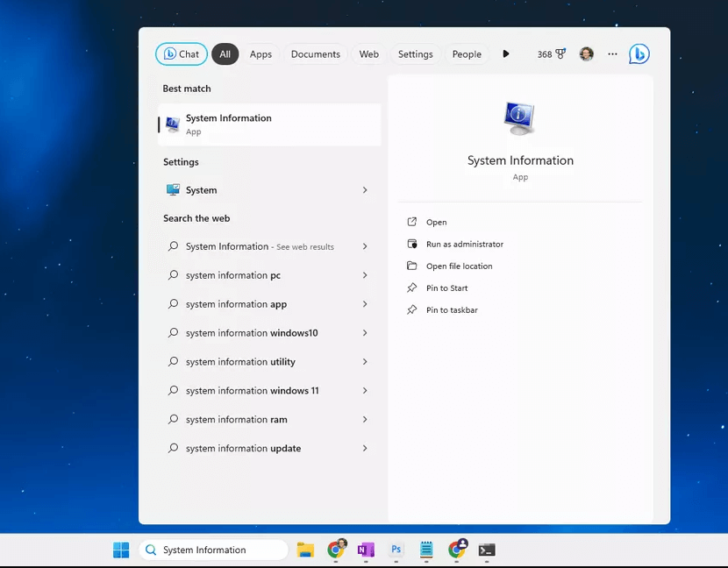Click the user profile avatar

[587, 54]
